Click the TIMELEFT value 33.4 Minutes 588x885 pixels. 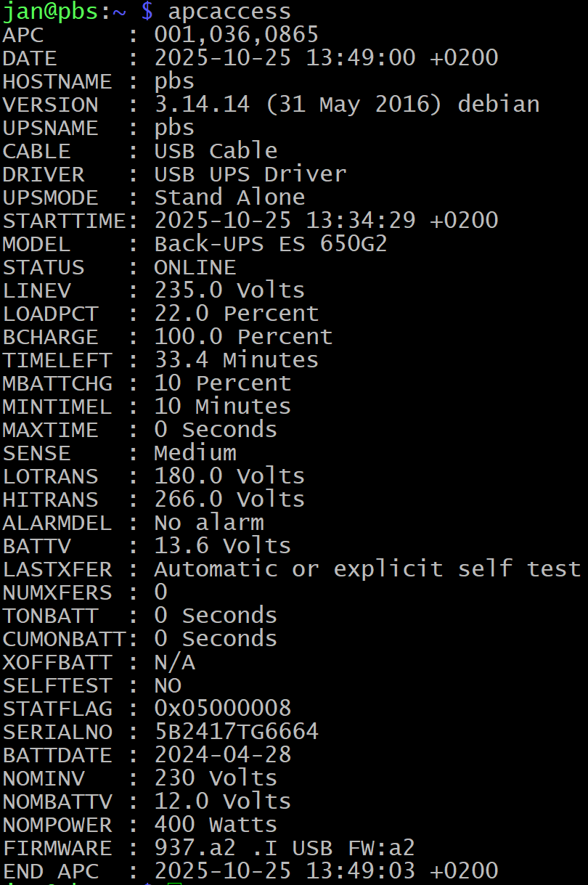[236, 360]
